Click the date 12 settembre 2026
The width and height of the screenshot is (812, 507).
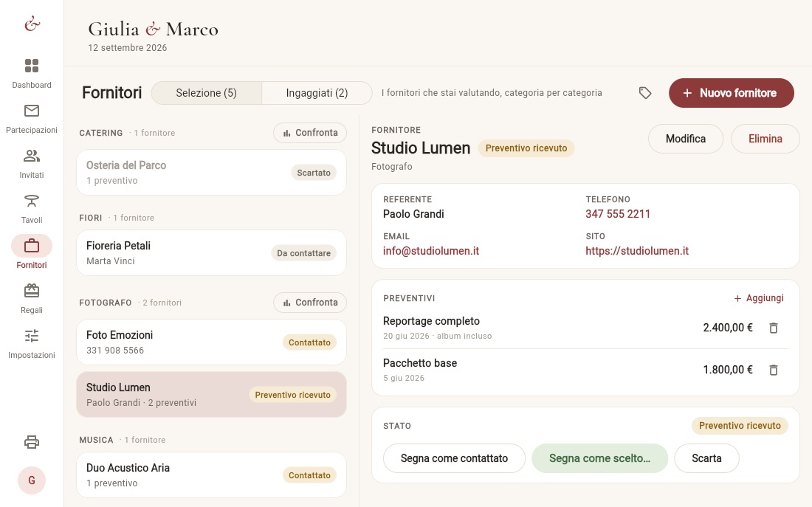pos(128,48)
